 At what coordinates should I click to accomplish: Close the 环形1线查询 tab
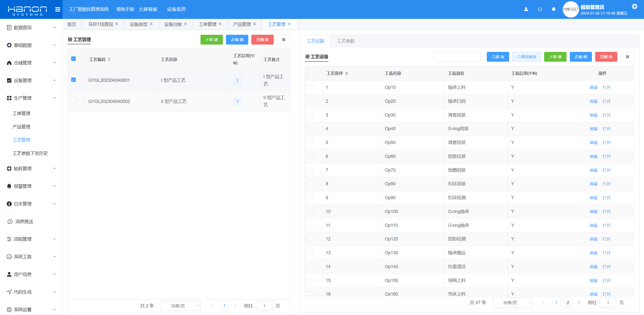pos(117,24)
